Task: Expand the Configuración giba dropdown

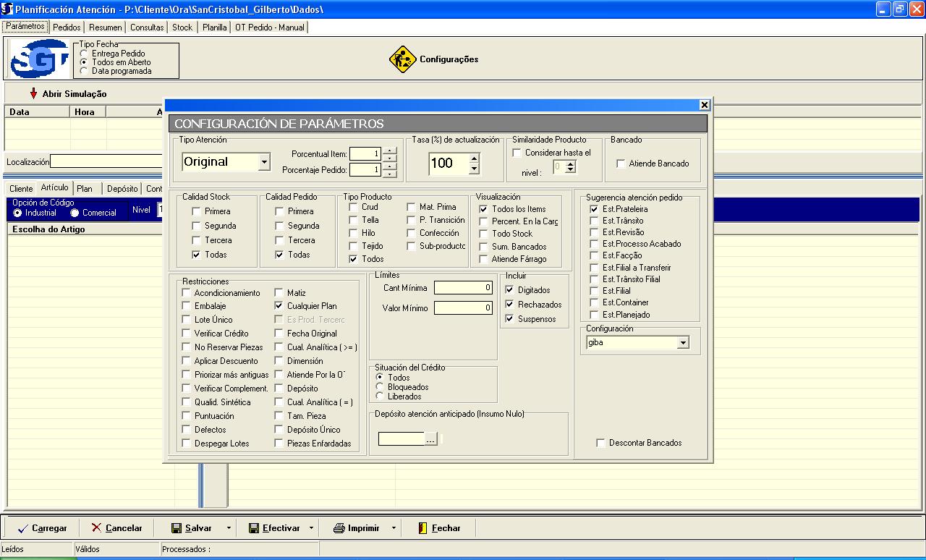Action: click(x=683, y=343)
